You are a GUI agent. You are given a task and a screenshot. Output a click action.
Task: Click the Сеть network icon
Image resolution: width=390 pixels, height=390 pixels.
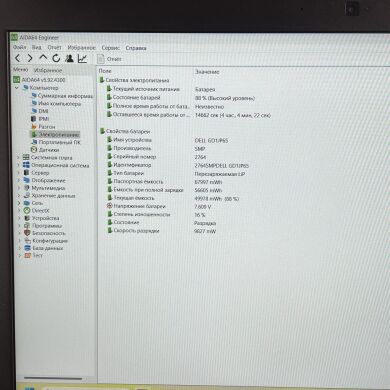point(27,203)
